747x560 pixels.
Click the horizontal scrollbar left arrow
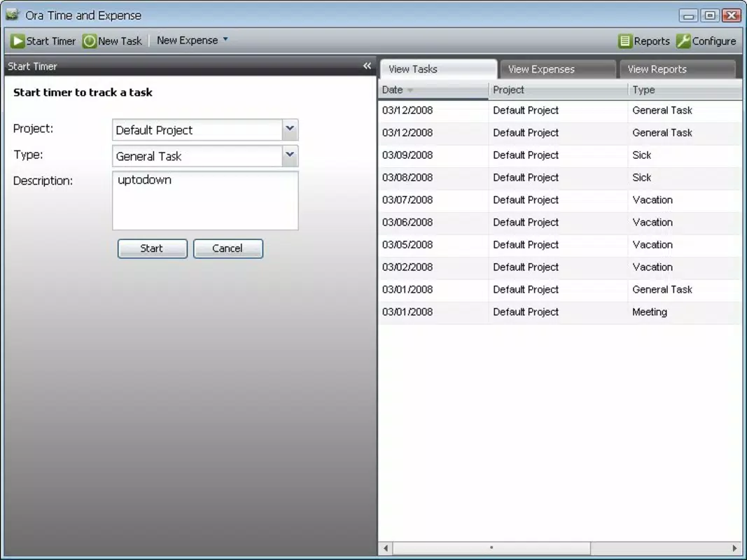click(386, 548)
